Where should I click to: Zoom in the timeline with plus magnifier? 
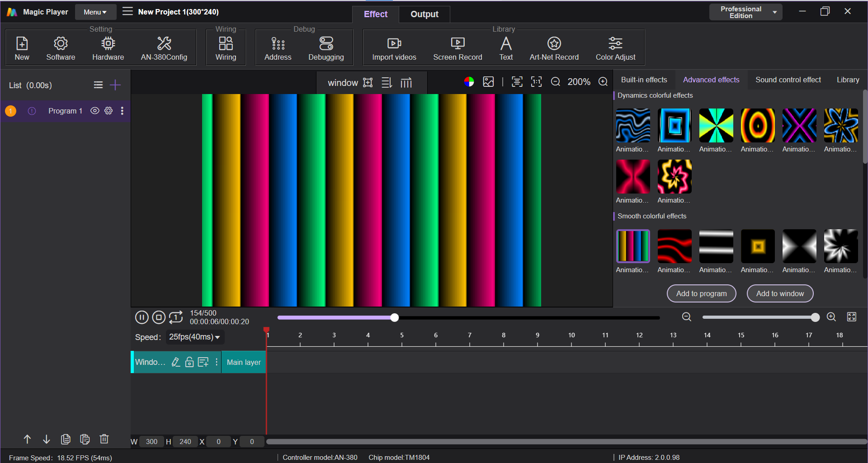pyautogui.click(x=831, y=317)
